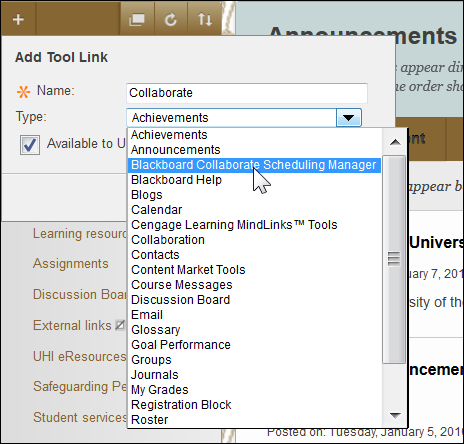Toggle the Available to Users checkbox
Screen dimensions: 464x444
pos(30,145)
